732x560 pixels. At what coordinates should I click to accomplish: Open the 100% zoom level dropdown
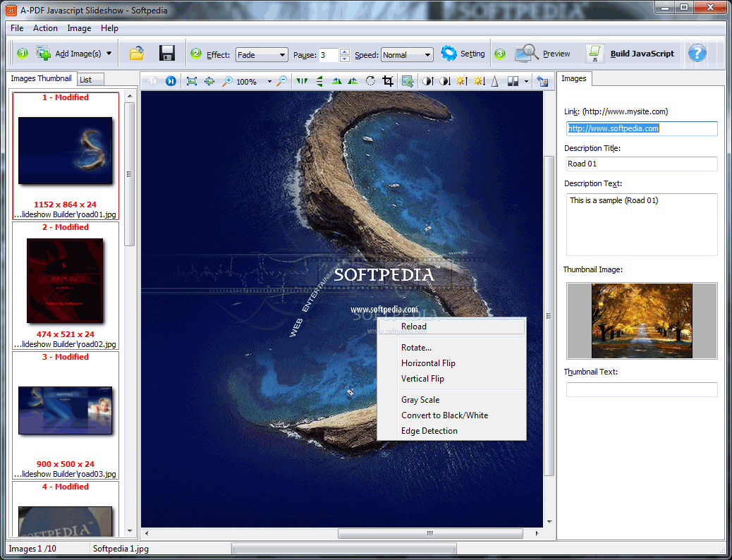[x=269, y=81]
